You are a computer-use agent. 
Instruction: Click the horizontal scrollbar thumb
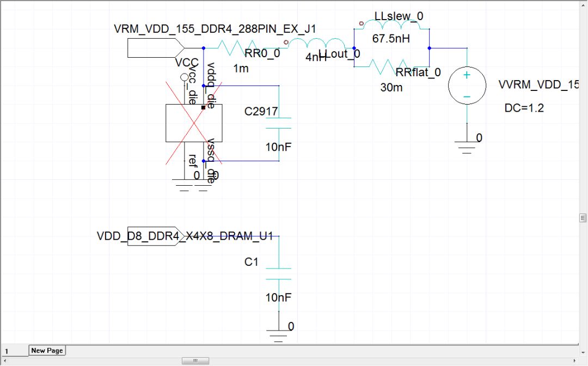(x=195, y=361)
